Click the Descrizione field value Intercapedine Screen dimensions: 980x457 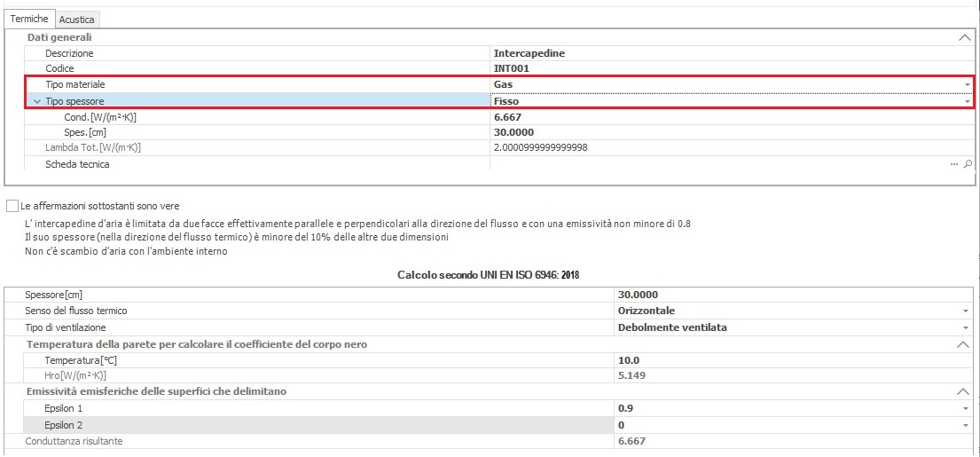(x=529, y=53)
